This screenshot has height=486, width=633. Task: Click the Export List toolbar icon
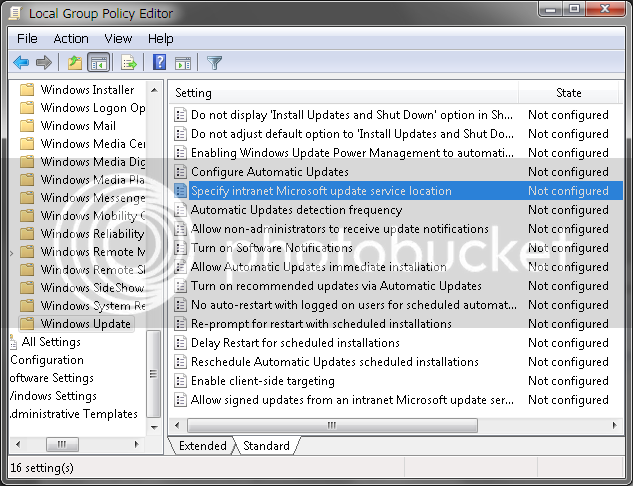coord(128,63)
